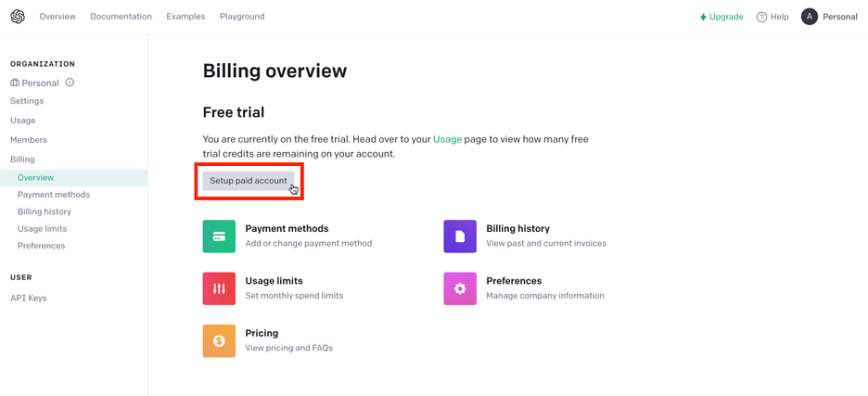The height and width of the screenshot is (396, 868).
Task: Open Examples in the top navigation
Action: coord(185,17)
